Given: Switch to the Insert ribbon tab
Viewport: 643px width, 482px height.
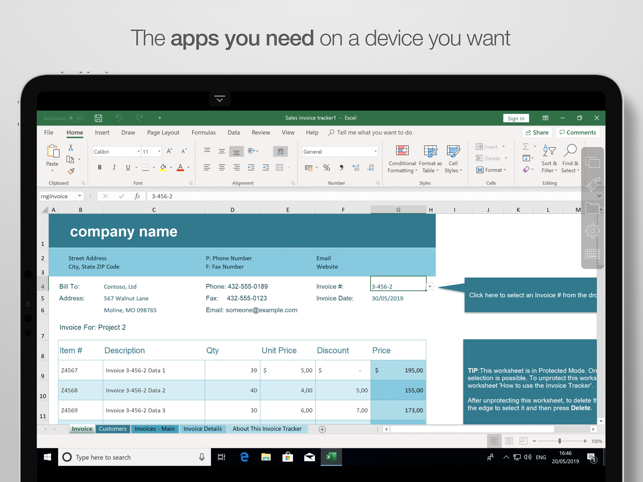Looking at the screenshot, I should tap(102, 132).
